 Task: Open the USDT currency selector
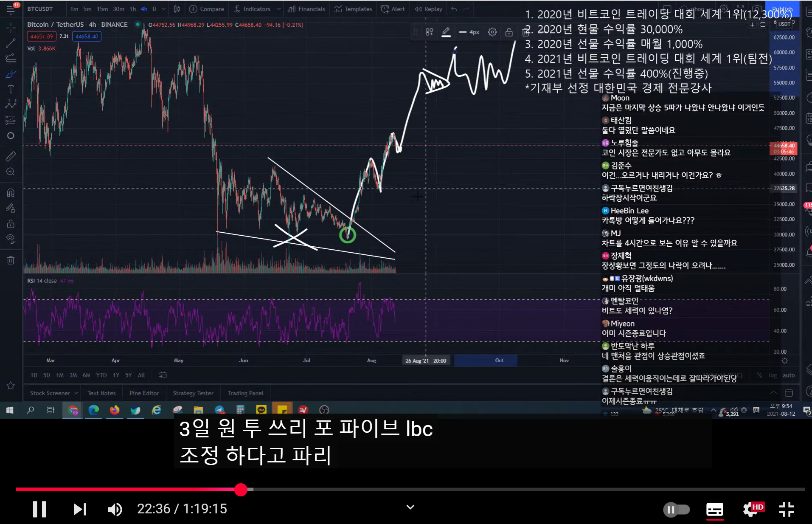(784, 24)
